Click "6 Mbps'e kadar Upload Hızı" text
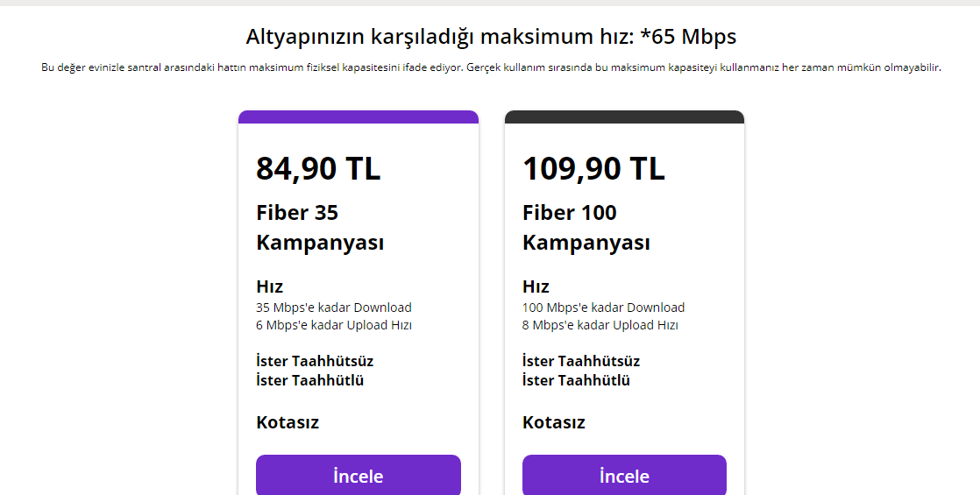 333,325
